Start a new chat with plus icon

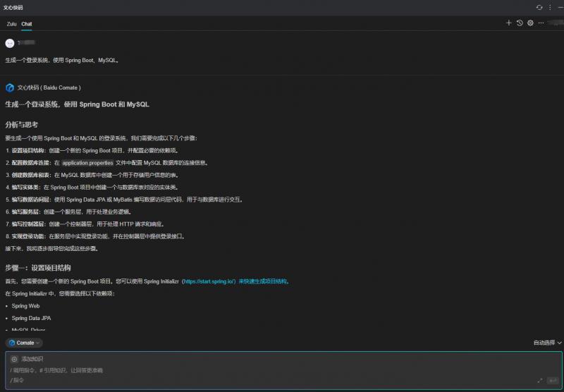[509, 23]
